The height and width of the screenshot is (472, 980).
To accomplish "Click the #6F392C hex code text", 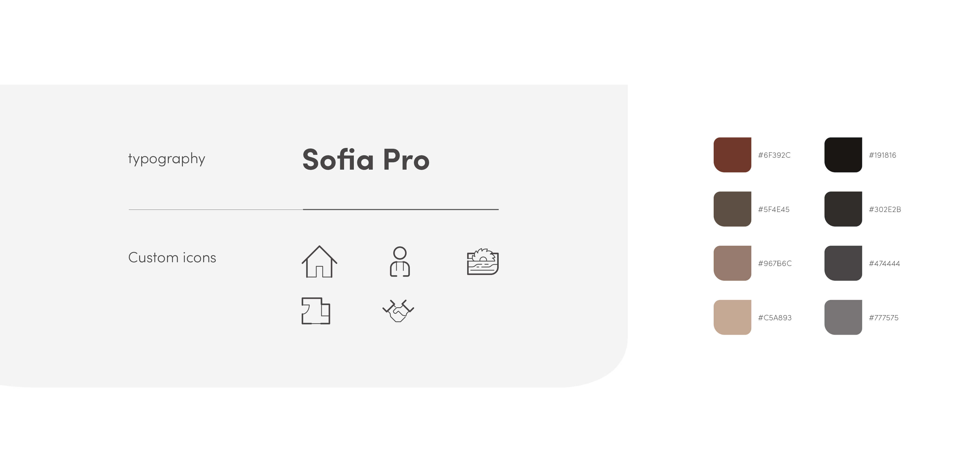I will [x=774, y=155].
